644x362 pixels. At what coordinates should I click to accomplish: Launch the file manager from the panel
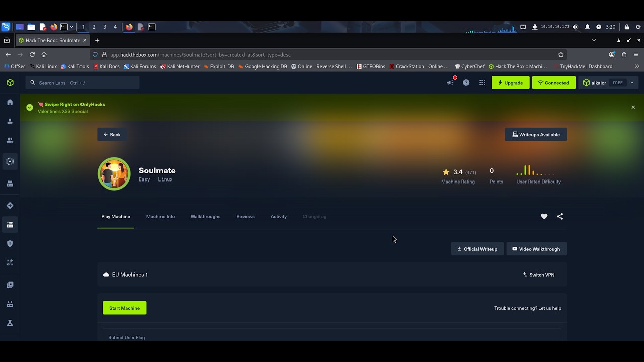point(31,27)
